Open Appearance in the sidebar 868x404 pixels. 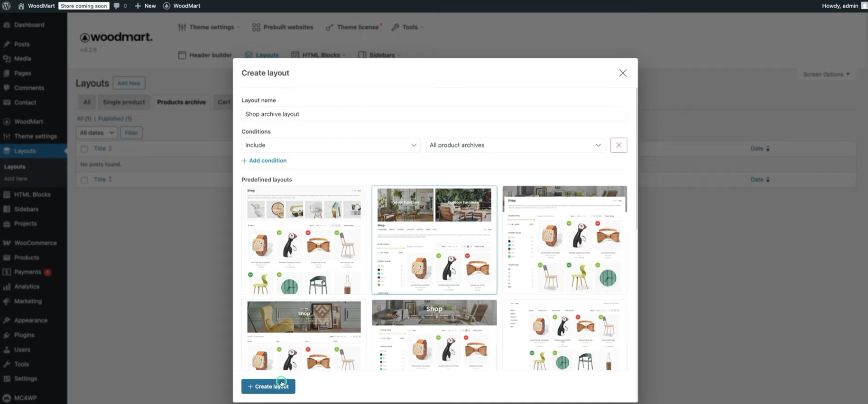pos(30,320)
